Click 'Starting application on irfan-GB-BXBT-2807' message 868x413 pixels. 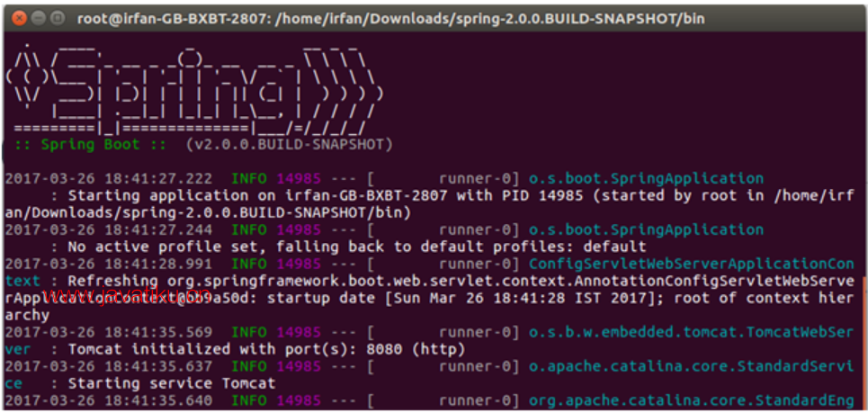[258, 196]
